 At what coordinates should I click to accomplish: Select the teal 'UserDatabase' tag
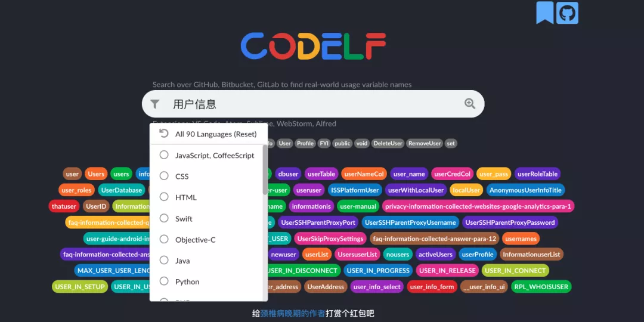point(122,190)
